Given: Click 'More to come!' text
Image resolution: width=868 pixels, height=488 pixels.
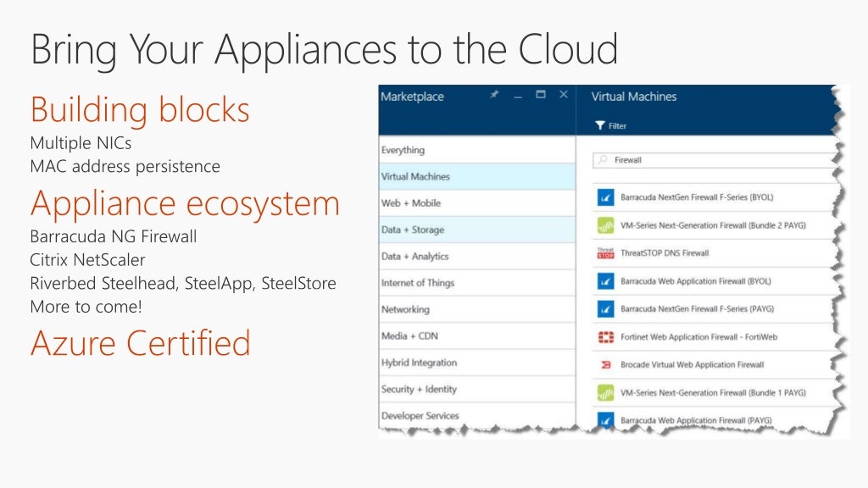Looking at the screenshot, I should (86, 307).
